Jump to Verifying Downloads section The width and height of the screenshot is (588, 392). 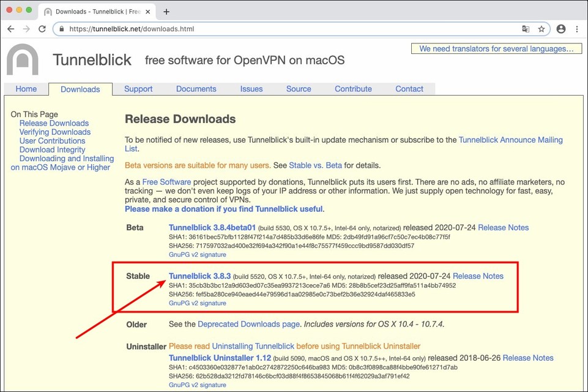pos(54,132)
